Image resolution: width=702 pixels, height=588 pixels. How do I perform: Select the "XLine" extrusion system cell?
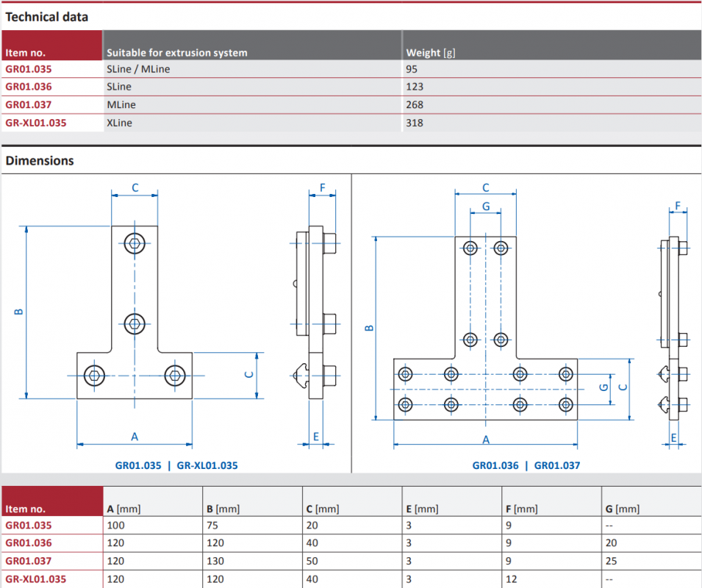[x=120, y=123]
